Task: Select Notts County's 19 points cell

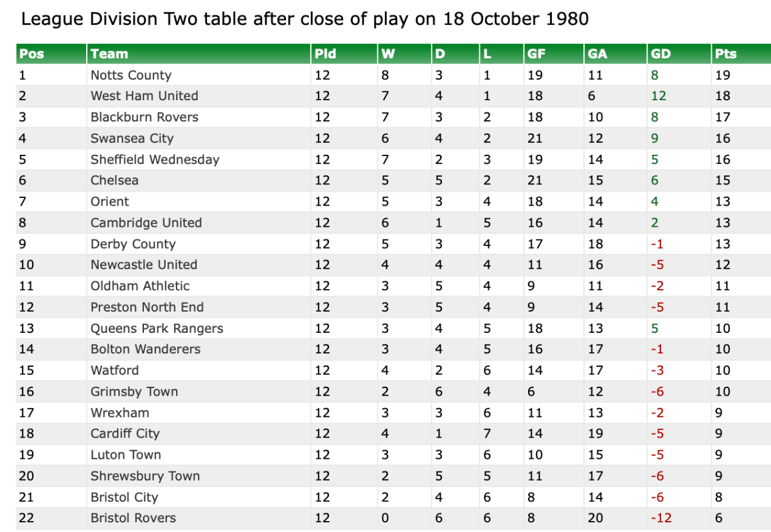Action: (723, 75)
